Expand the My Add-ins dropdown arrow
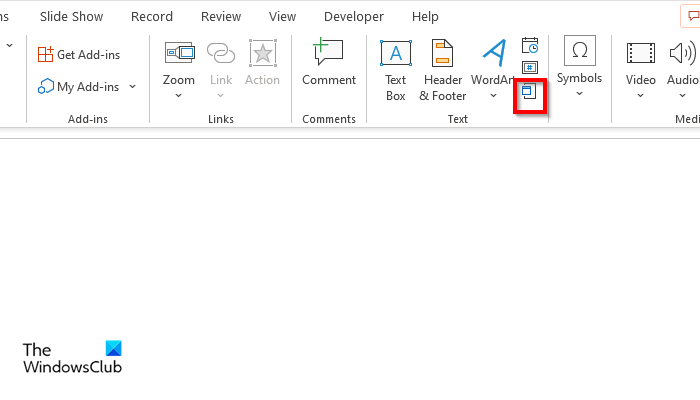 [133, 87]
